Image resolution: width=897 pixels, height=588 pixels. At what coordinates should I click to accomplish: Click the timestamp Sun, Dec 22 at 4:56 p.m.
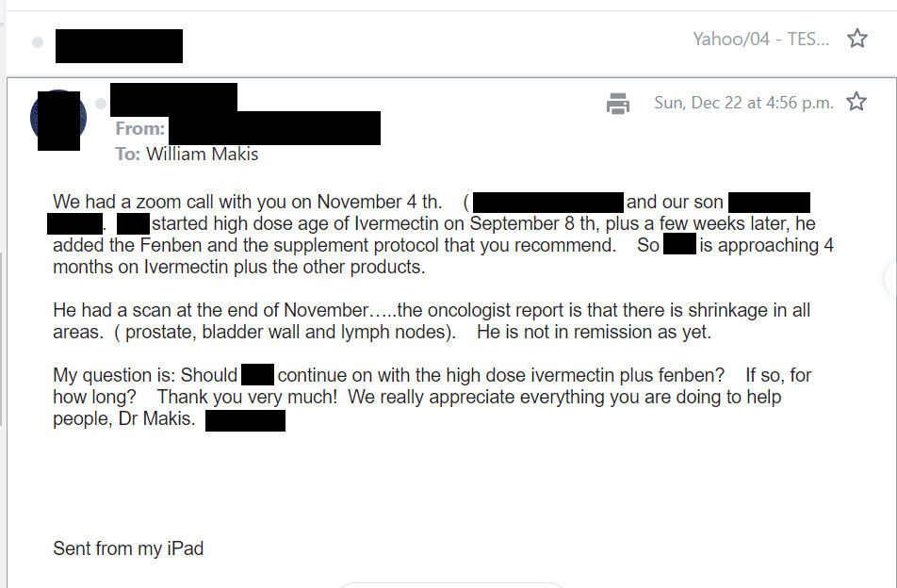pos(743,104)
